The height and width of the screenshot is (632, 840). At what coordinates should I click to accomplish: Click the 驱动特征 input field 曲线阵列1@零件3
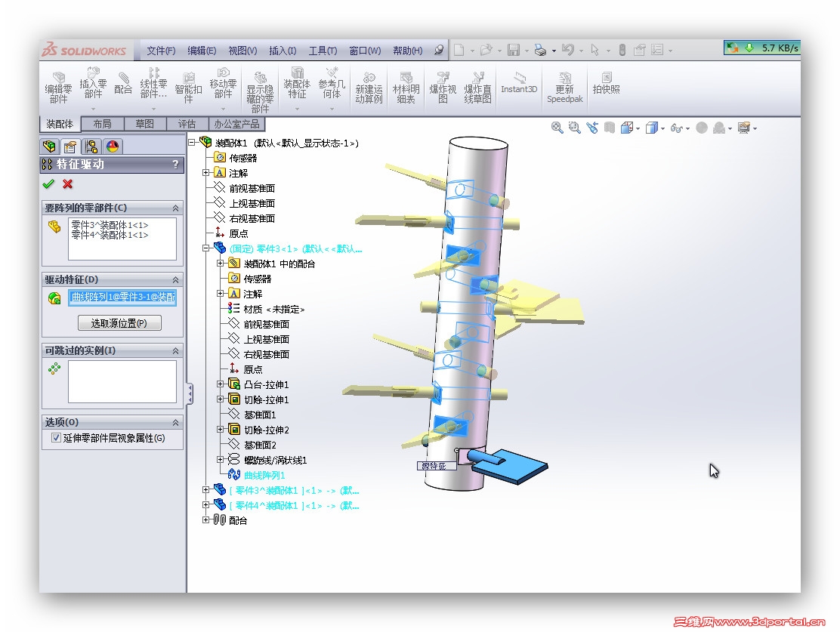coord(122,298)
